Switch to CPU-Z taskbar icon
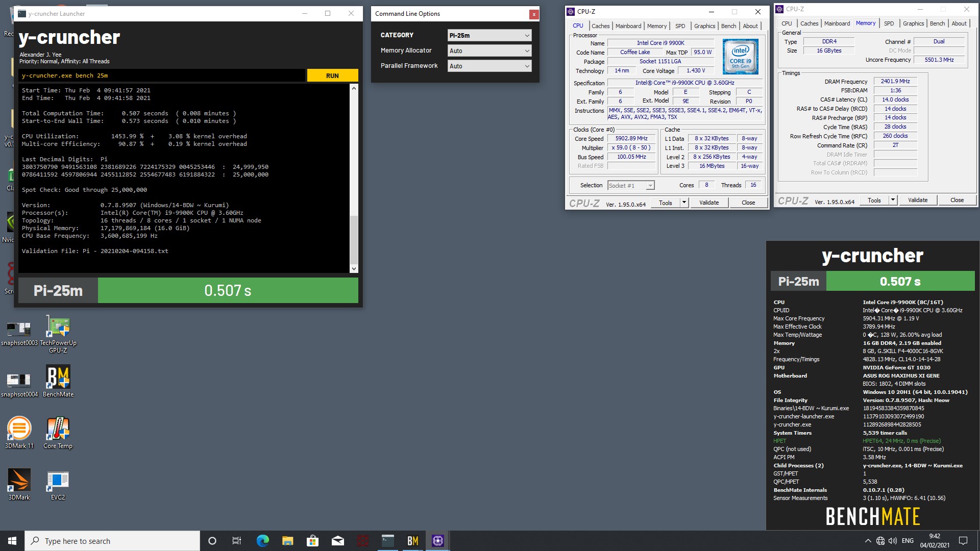Image resolution: width=980 pixels, height=551 pixels. pos(438,541)
